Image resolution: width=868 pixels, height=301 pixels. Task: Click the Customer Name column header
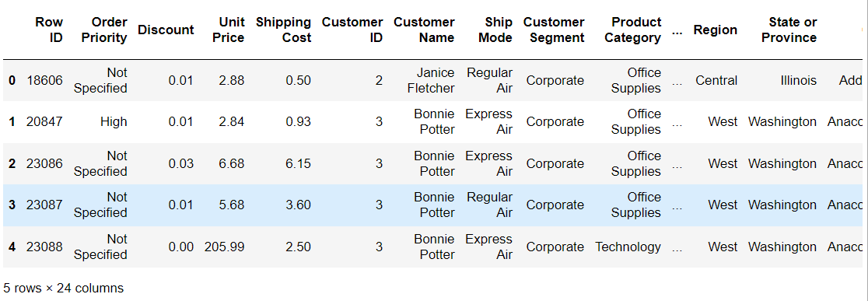tap(424, 30)
